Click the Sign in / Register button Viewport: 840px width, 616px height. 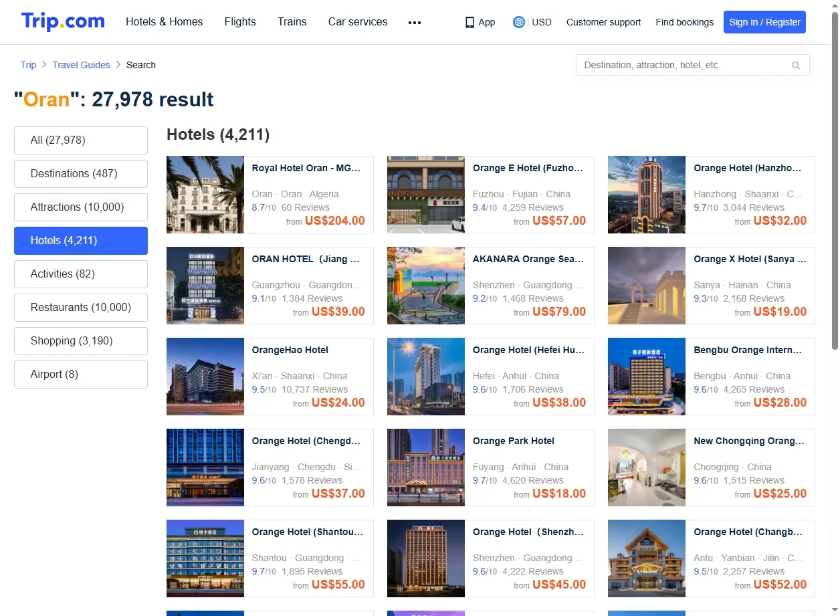764,22
